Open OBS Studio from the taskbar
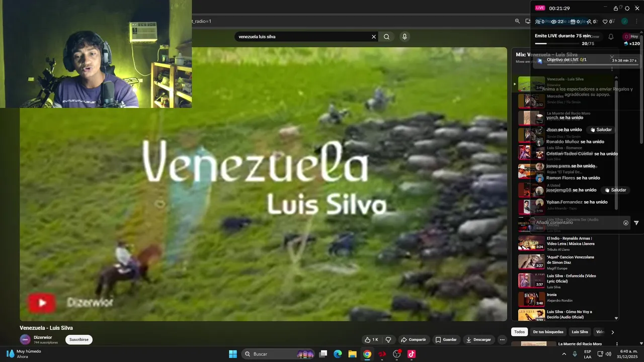This screenshot has height=362, width=644. point(397,354)
